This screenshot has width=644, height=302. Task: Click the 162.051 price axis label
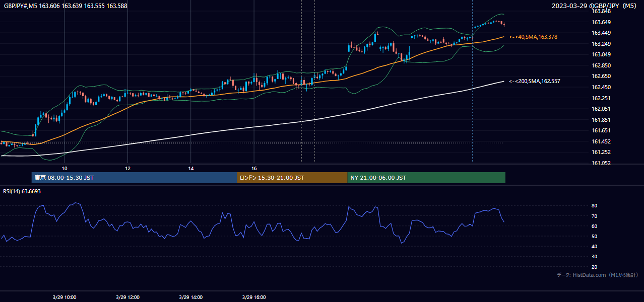click(x=601, y=109)
